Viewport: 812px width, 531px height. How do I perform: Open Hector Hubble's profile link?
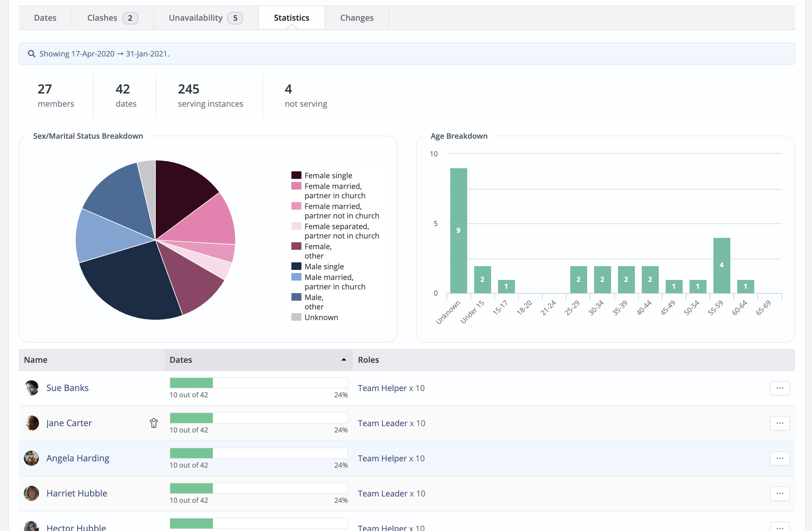(76, 527)
